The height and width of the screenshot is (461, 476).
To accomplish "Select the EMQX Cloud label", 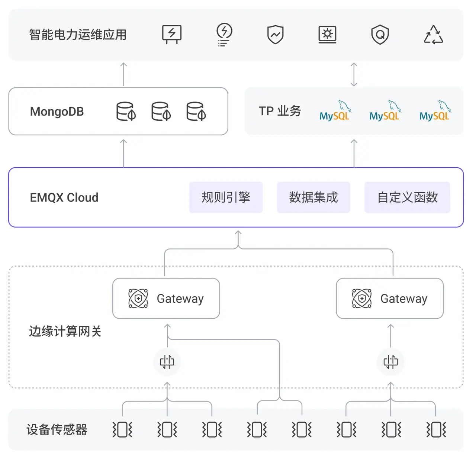I will coord(64,197).
